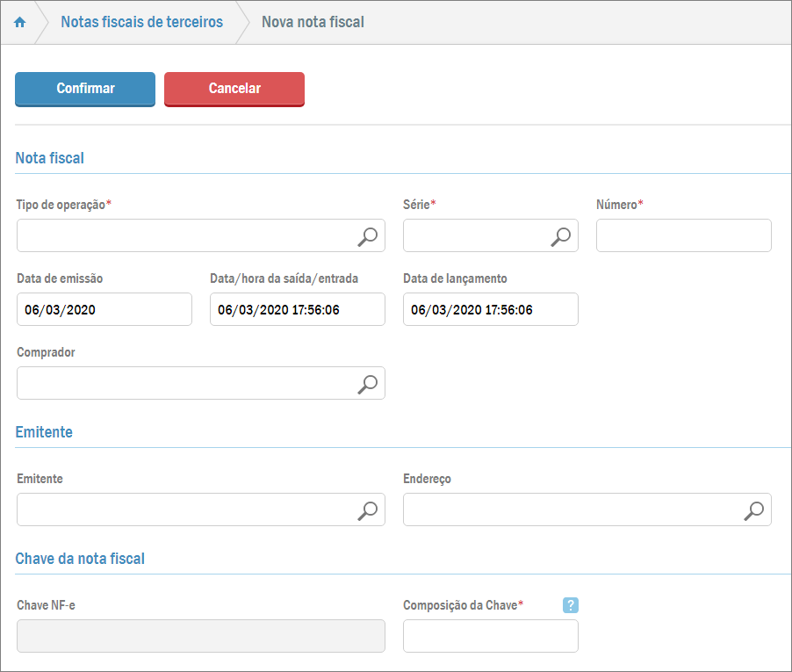Open Comprador lookup magnifier icon

(368, 383)
